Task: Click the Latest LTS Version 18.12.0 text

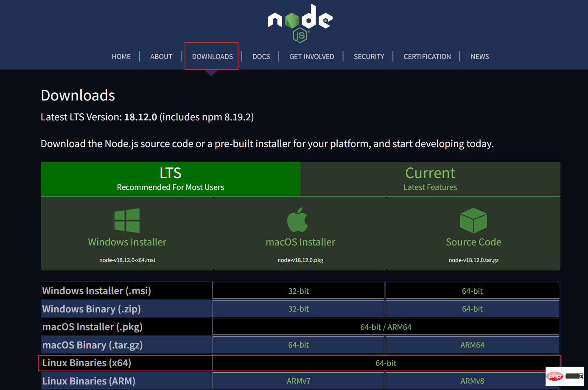Action: click(x=147, y=117)
